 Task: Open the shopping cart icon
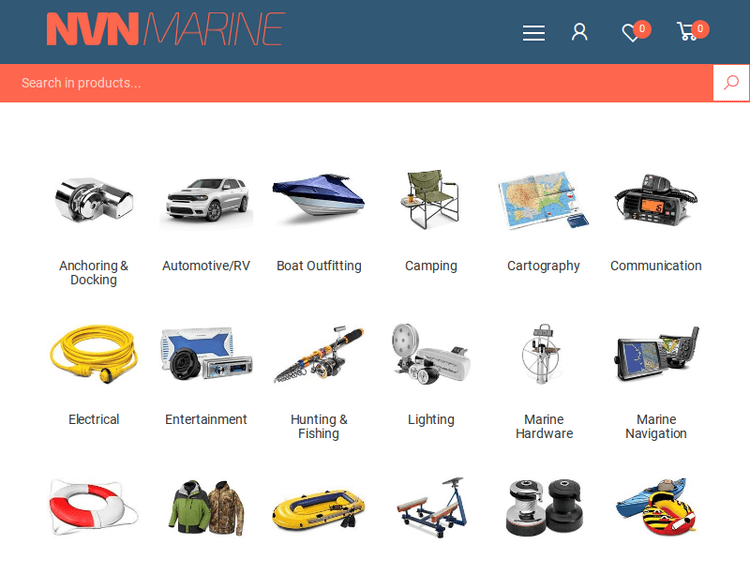(x=693, y=31)
